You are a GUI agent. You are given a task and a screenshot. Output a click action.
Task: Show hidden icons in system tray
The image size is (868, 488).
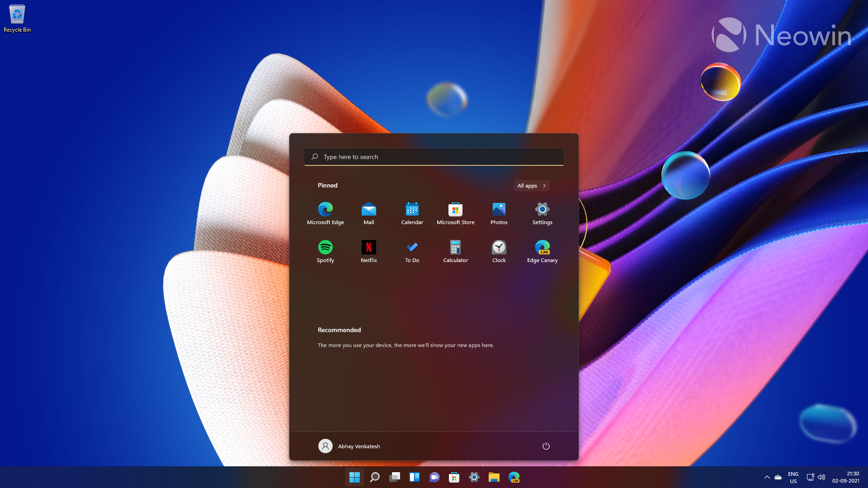767,477
